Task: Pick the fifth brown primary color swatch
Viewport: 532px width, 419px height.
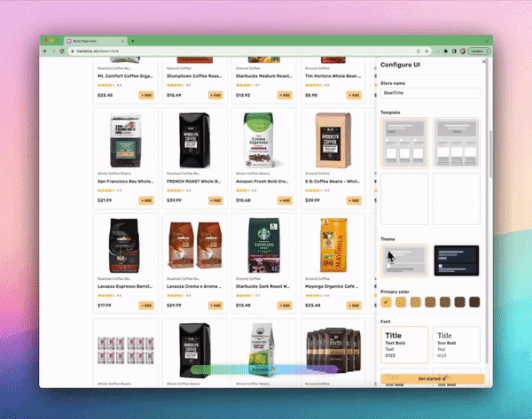Action: (x=445, y=302)
